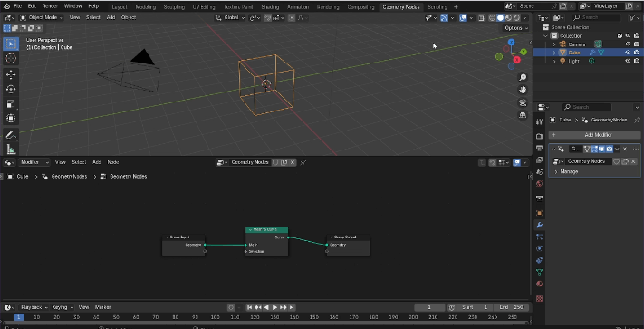Toggle Camera visibility eye in outliner

[628, 44]
